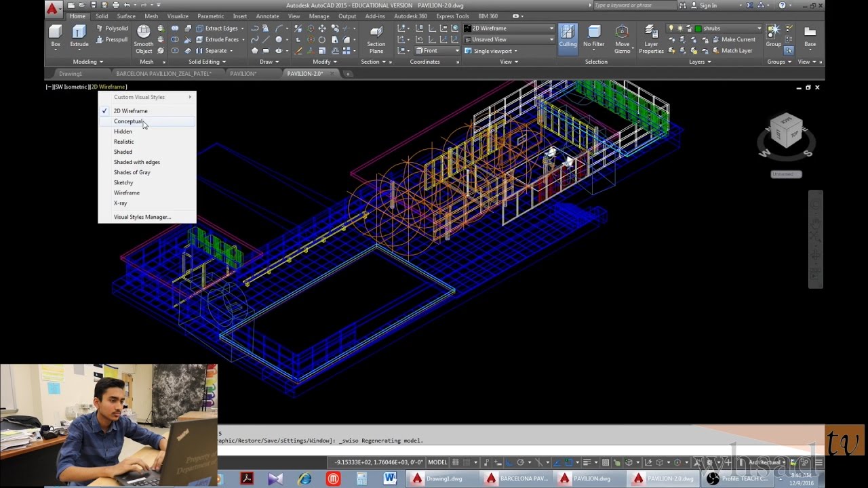Click Match Layer button

[x=732, y=50]
